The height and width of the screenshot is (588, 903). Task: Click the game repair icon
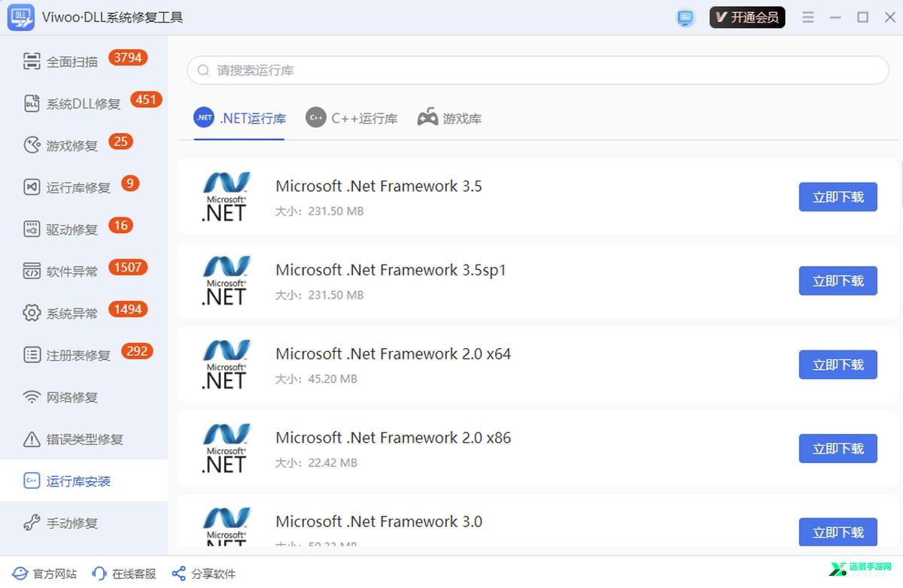pos(32,145)
